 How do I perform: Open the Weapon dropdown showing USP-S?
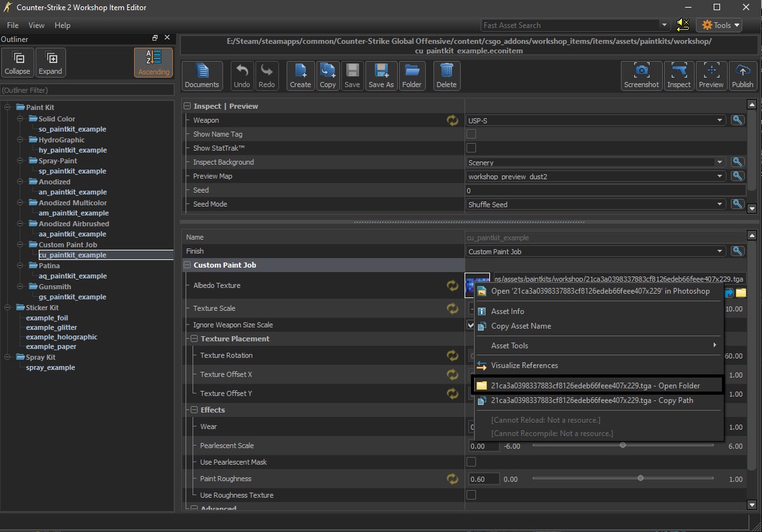[596, 120]
